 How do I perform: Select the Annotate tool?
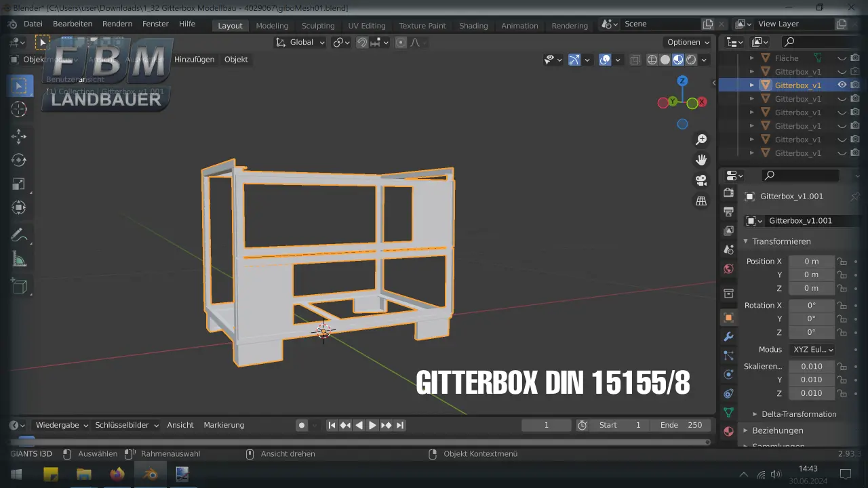pos(19,235)
